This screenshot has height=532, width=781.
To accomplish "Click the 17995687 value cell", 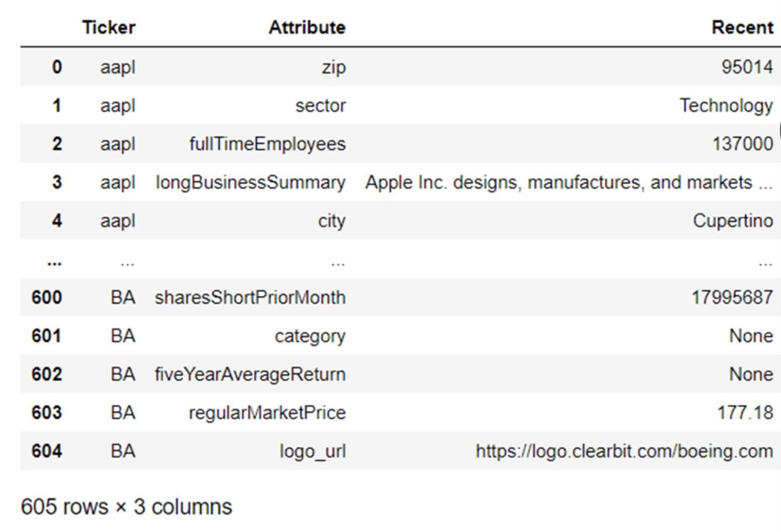I will coord(732,297).
